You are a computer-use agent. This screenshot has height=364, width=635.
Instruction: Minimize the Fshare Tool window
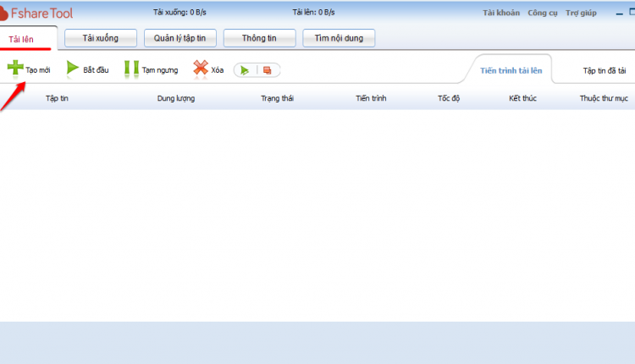[619, 14]
